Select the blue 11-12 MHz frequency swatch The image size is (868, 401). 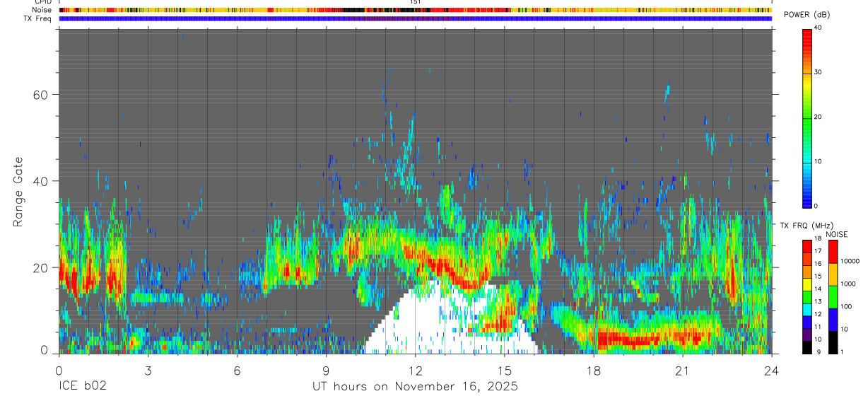pos(807,322)
